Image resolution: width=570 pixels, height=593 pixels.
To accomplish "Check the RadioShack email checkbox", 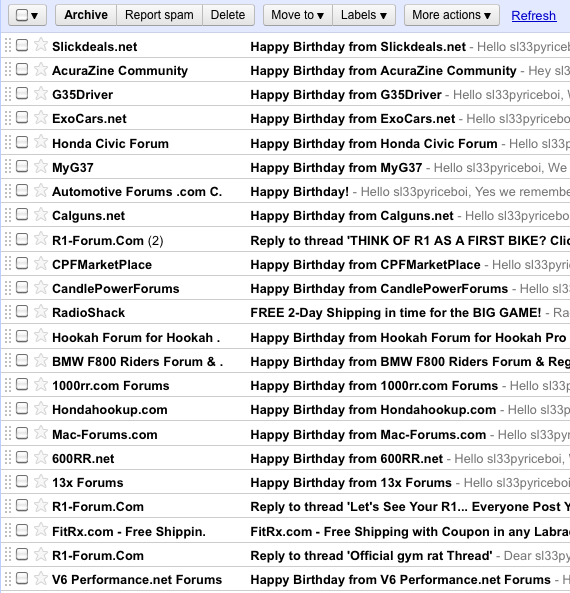I will [22, 312].
